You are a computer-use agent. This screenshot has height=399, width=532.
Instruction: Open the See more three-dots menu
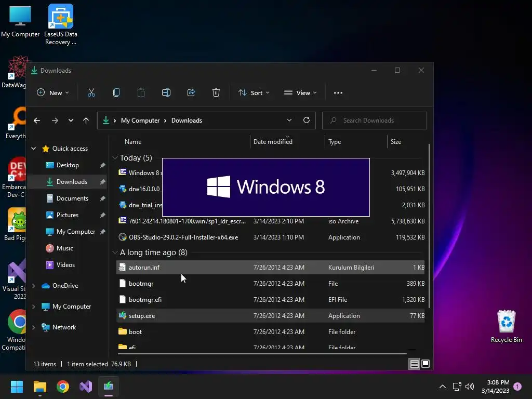tap(338, 92)
